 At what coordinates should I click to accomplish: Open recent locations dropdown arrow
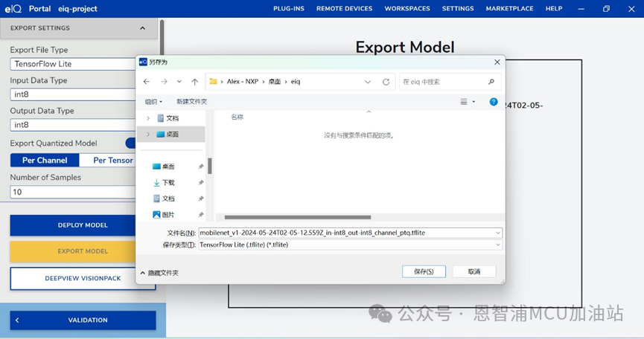(x=179, y=82)
